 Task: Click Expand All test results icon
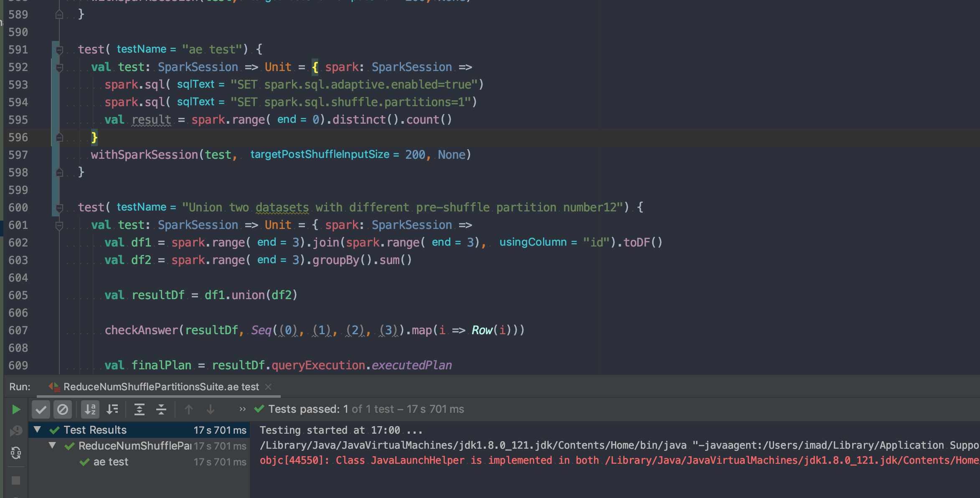coord(139,409)
